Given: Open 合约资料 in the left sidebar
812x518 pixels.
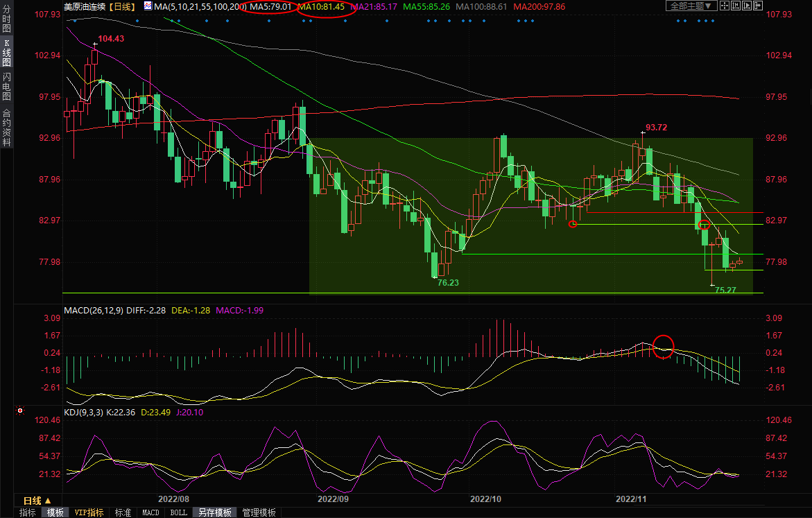Looking at the screenshot, I should click(x=6, y=128).
